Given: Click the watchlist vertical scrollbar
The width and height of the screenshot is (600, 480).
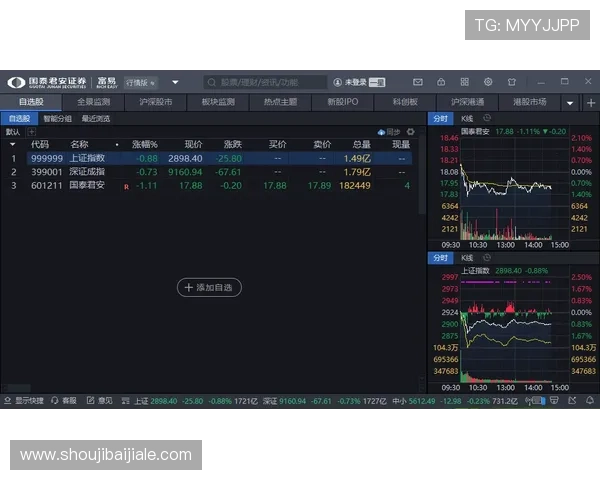Looking at the screenshot, I should (422, 172).
